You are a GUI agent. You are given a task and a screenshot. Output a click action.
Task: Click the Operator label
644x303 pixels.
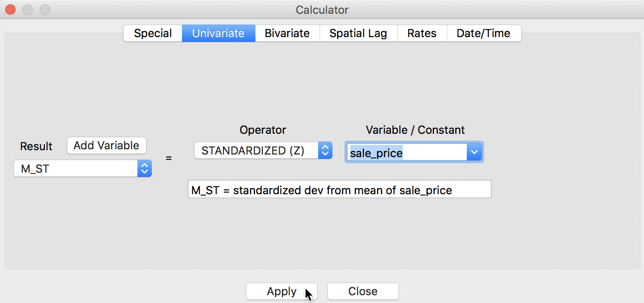[x=263, y=130]
